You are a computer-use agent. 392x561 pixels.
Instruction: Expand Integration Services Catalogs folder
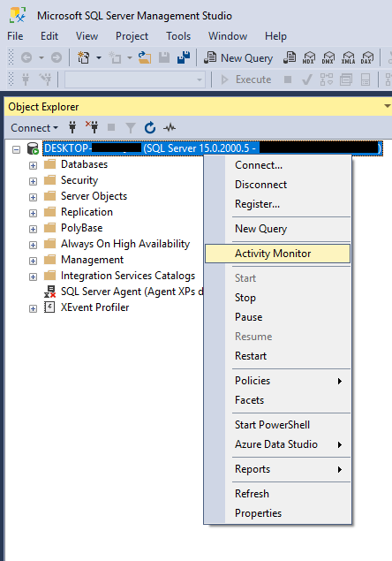pos(33,277)
